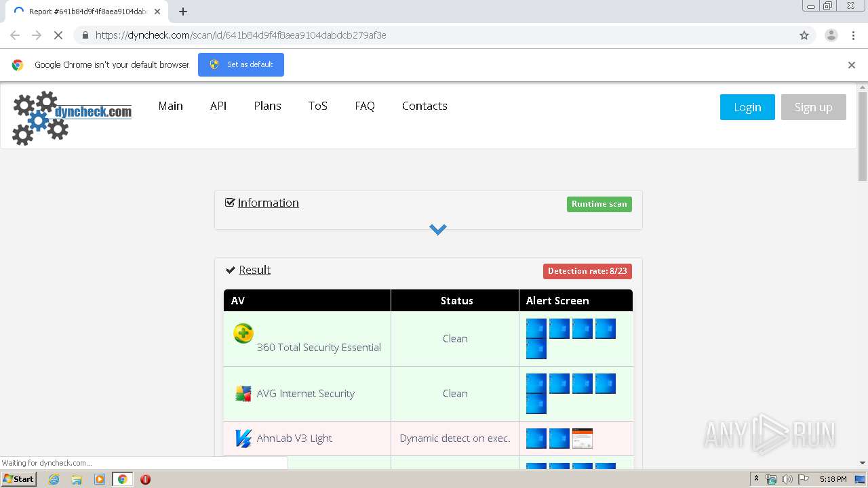
Task: Open Internet Explorer from taskbar
Action: (x=54, y=479)
